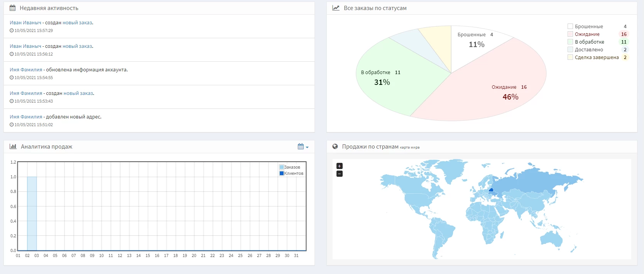Toggle Брошенные legend checkbox in pie chart
This screenshot has height=274, width=644.
click(570, 26)
